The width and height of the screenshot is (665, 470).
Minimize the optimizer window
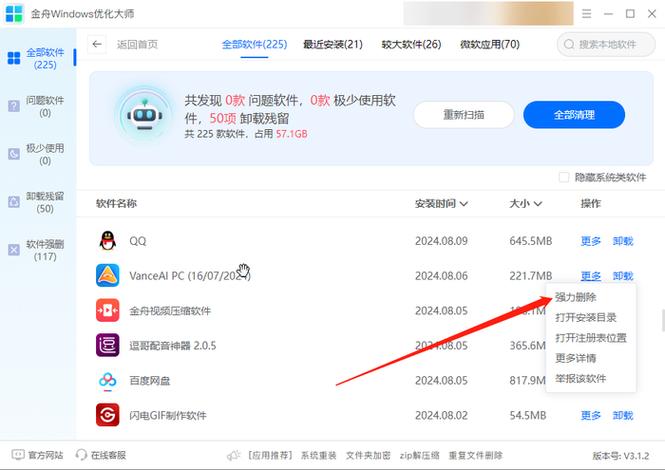coord(609,14)
